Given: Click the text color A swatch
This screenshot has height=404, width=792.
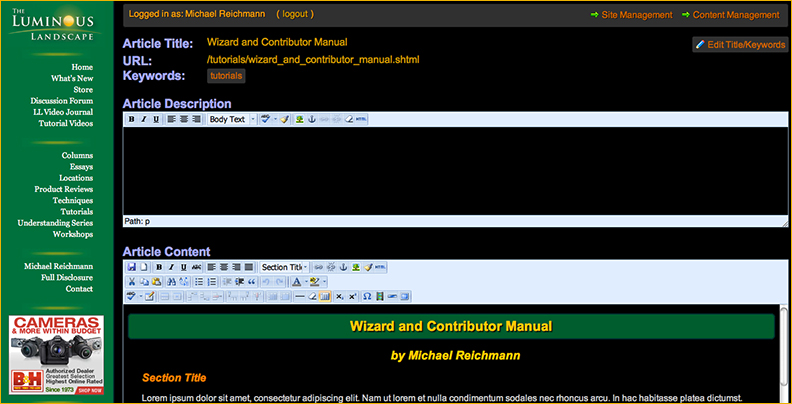Looking at the screenshot, I should (x=297, y=282).
